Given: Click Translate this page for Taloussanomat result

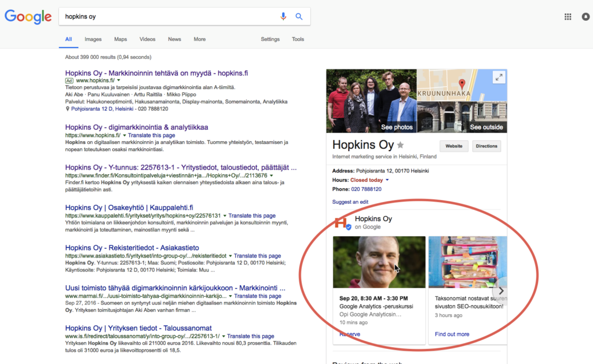Looking at the screenshot, I should [250, 336].
